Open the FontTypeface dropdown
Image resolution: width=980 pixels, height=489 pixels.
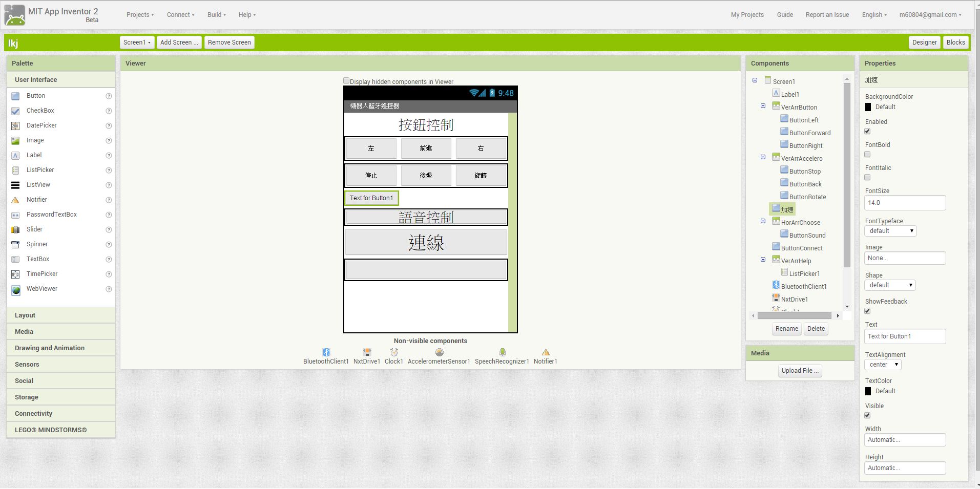(x=890, y=231)
